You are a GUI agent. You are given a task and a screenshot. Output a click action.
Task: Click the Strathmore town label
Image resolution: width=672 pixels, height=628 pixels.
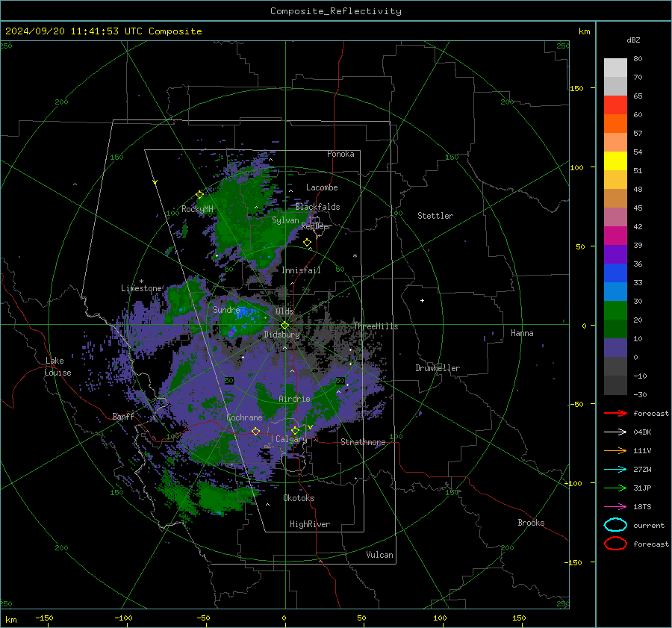tap(363, 442)
